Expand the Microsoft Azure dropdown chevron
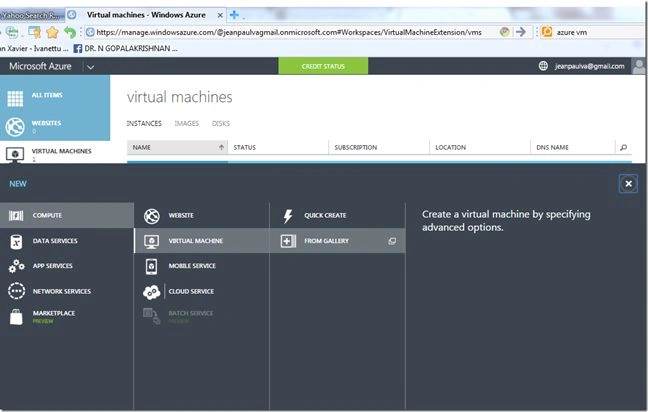Image resolution: width=648 pixels, height=412 pixels. click(x=91, y=67)
